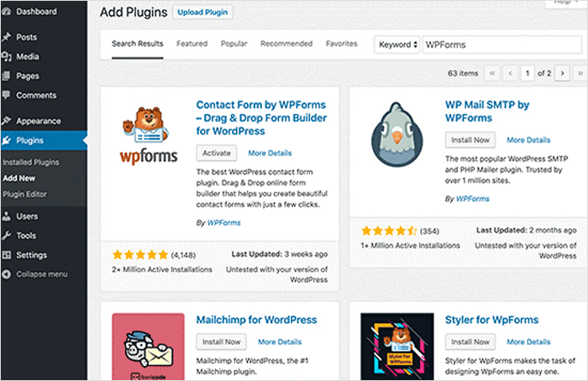Open WP Mail SMTP by WPForms title link

tap(487, 112)
